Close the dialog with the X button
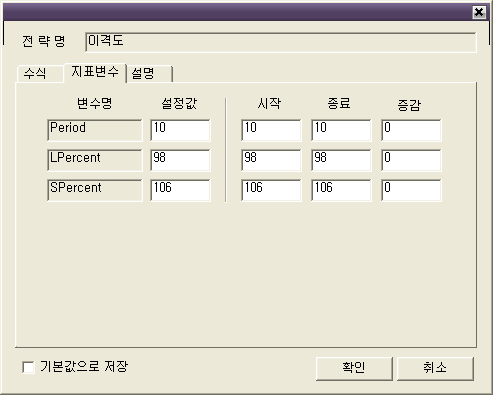The image size is (493, 395). [479, 12]
